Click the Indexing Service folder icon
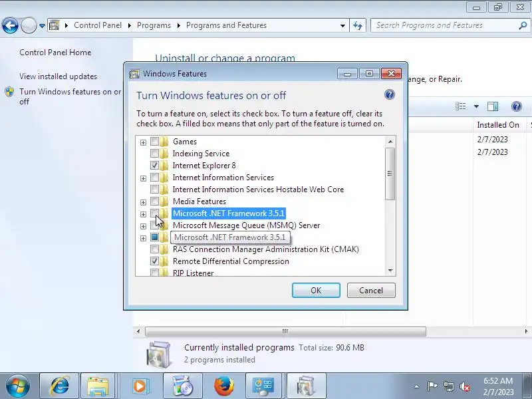This screenshot has width=532, height=399. (164, 154)
